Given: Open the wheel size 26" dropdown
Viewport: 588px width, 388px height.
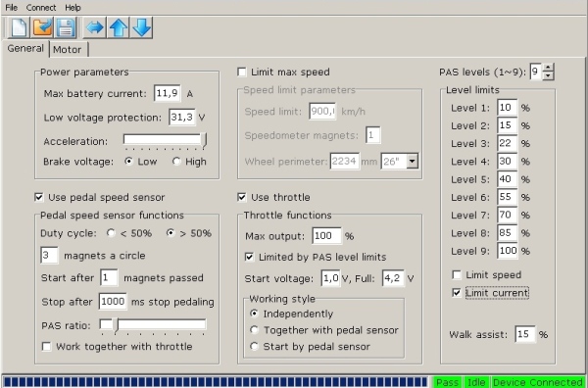Looking at the screenshot, I should (x=413, y=162).
